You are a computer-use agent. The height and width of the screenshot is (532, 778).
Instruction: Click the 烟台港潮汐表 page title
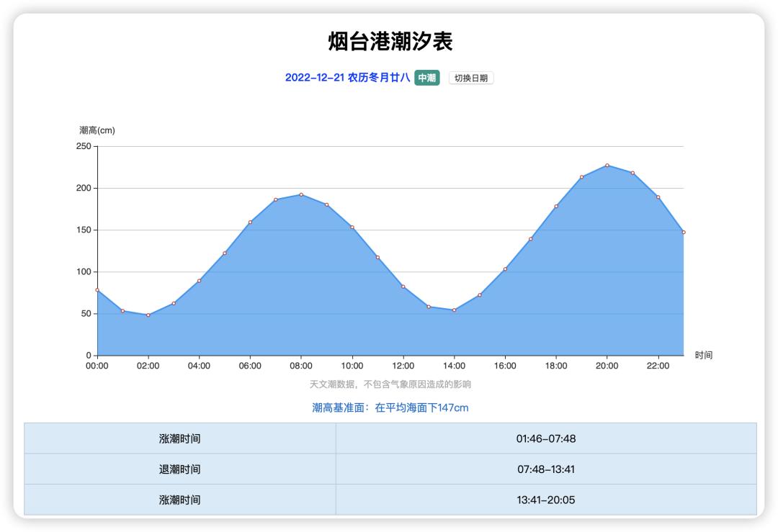point(389,42)
